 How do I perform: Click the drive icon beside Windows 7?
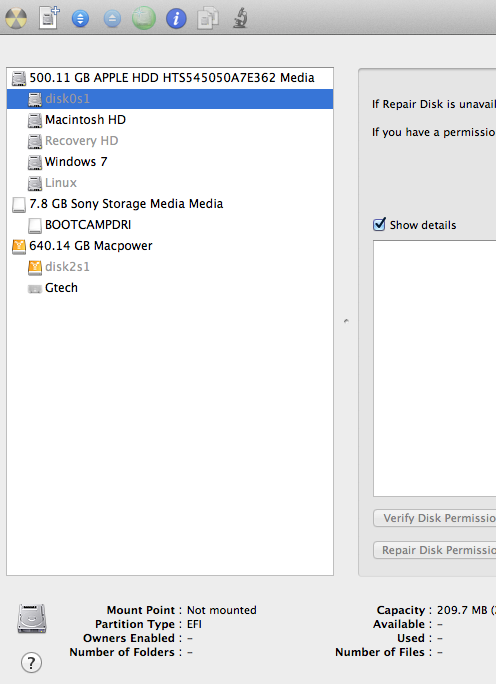(35, 162)
